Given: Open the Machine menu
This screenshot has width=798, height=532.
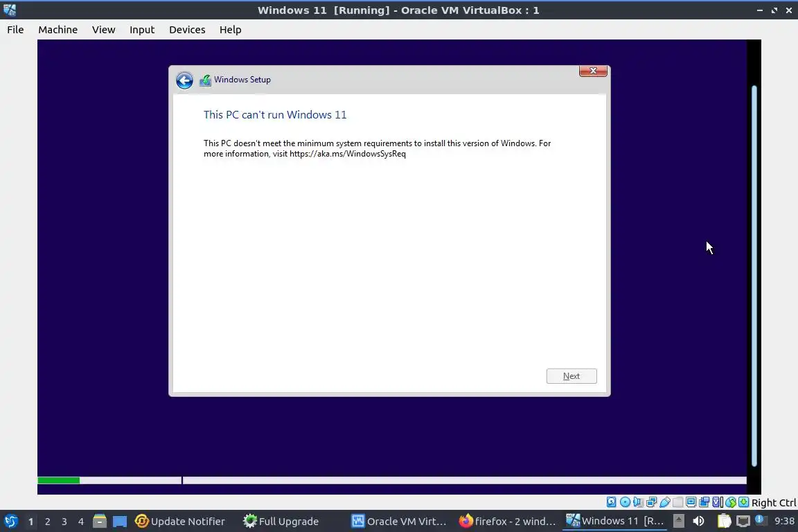Looking at the screenshot, I should click(x=58, y=30).
